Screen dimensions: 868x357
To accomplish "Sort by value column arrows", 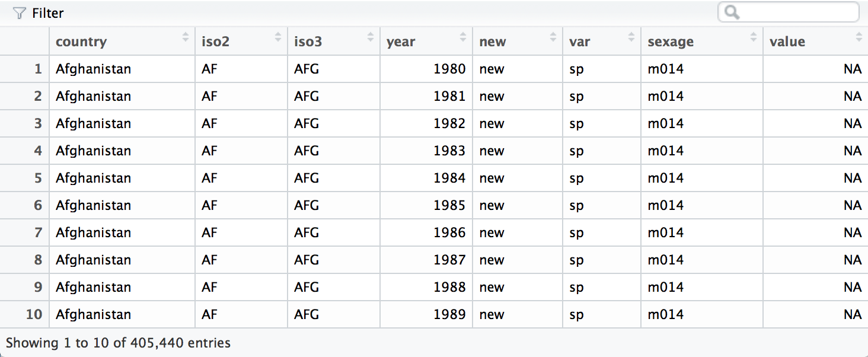I will [859, 37].
